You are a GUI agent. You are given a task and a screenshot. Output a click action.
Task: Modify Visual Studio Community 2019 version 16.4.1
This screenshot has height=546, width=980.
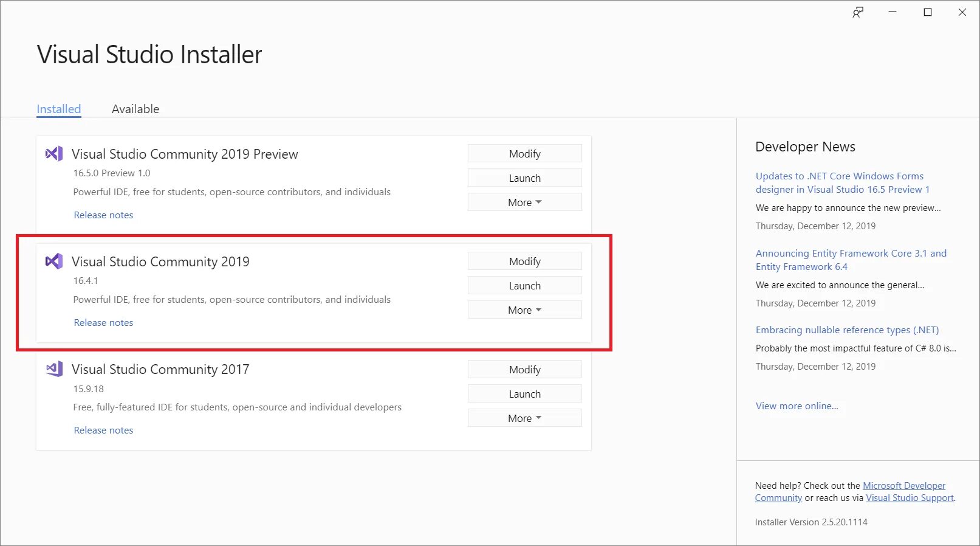tap(525, 261)
